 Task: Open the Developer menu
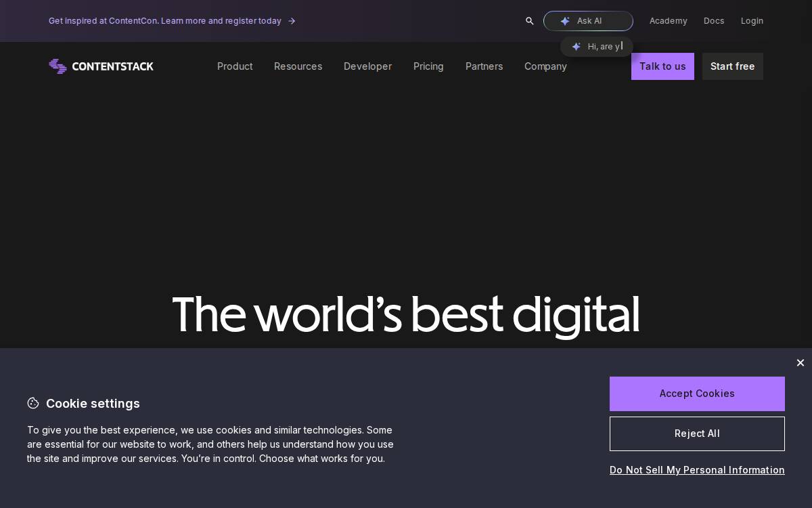(x=367, y=66)
